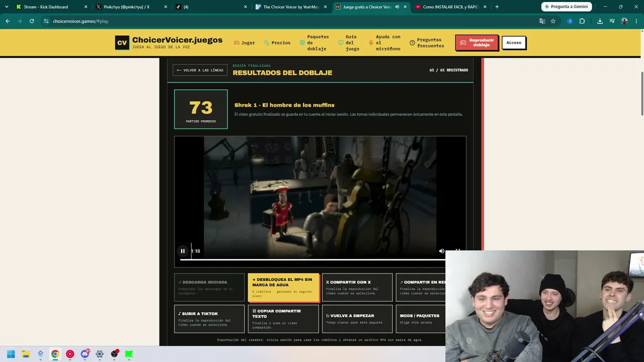Open Discord from the taskbar
The width and height of the screenshot is (644, 362).
(85, 354)
